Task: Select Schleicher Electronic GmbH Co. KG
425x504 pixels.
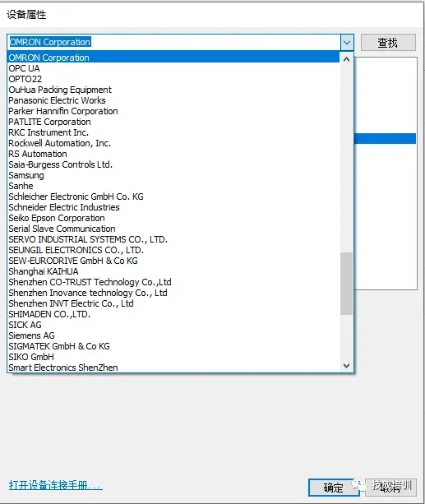Action: tap(173, 197)
